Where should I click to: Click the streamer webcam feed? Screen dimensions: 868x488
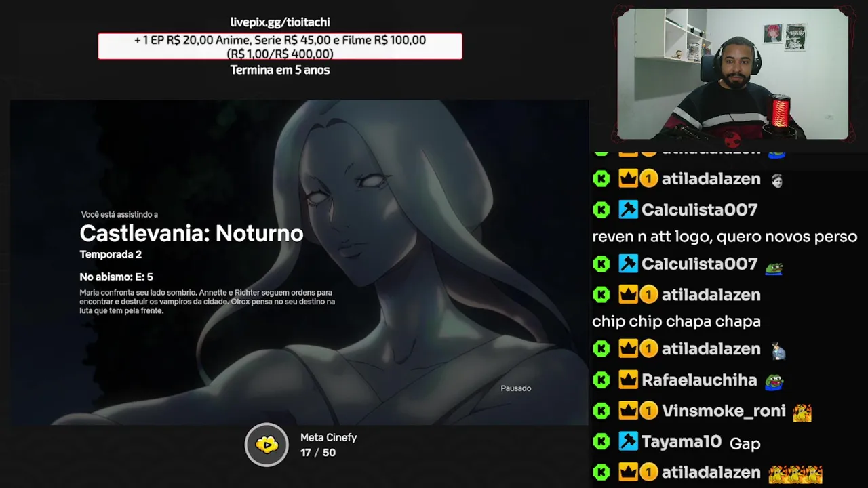(x=732, y=73)
